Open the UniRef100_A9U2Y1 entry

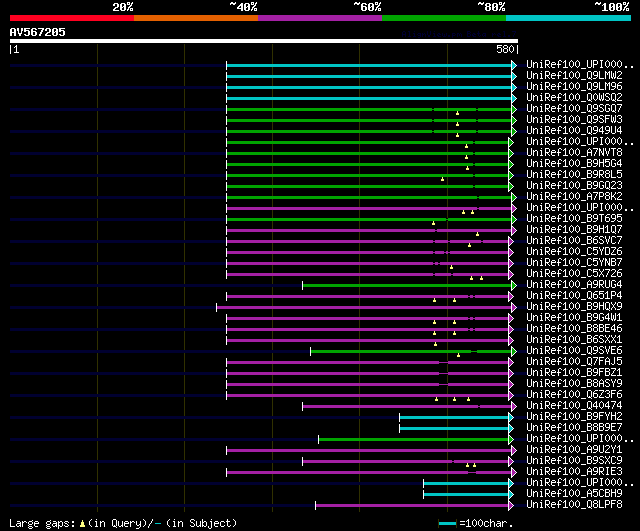click(574, 450)
